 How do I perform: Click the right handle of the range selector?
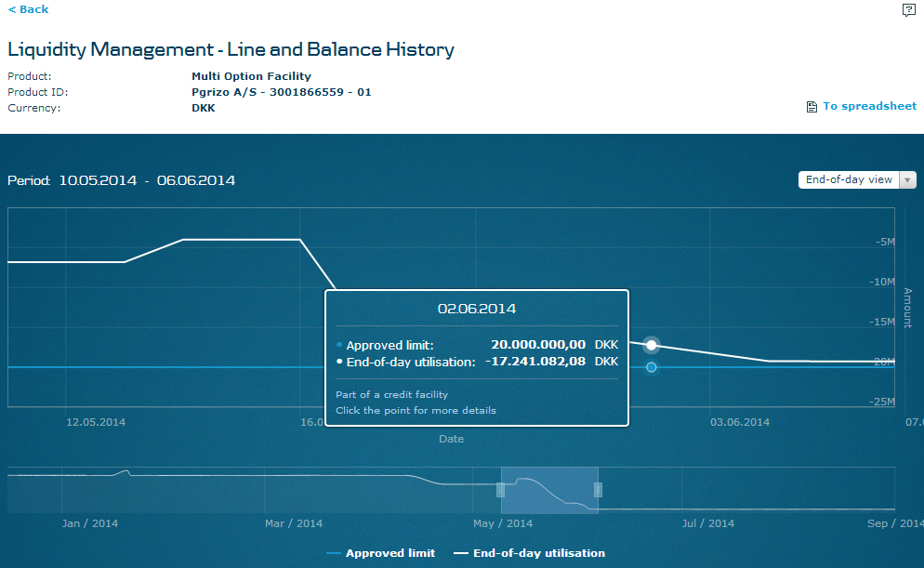pos(598,490)
